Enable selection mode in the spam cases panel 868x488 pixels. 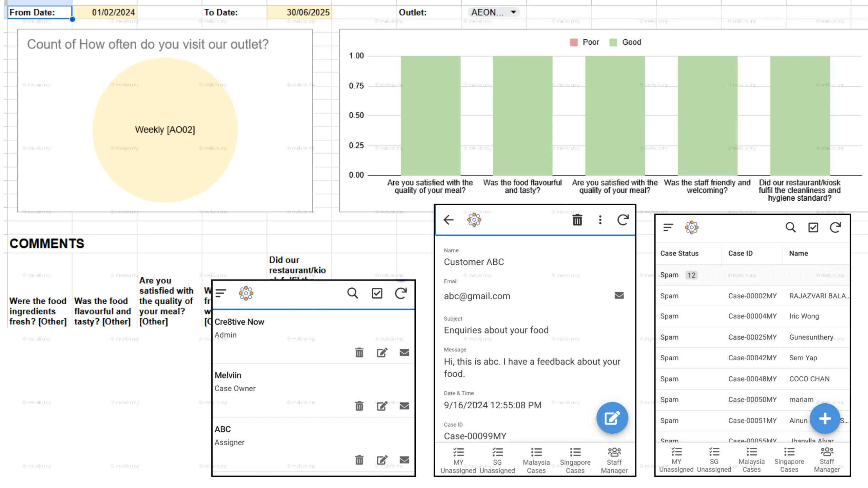tap(813, 227)
